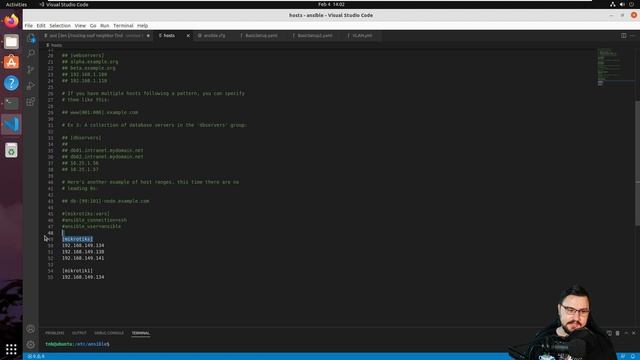Screen dimensions: 640x360
Task: Kill the terminal with trash icon
Action: click(617, 333)
